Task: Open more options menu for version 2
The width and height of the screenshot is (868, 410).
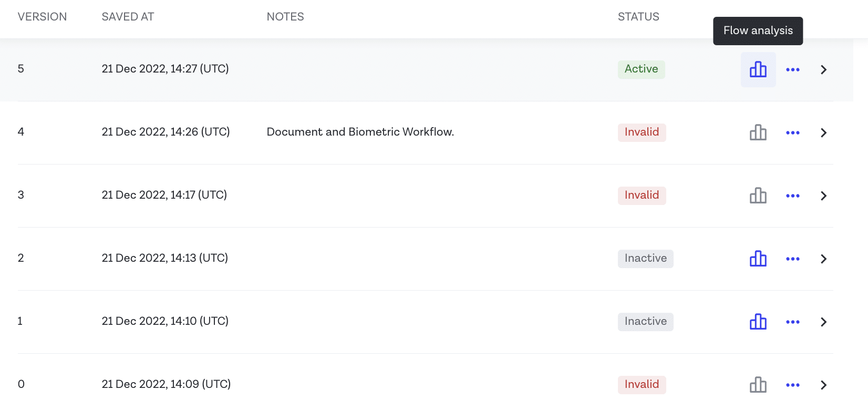Action: click(x=793, y=259)
